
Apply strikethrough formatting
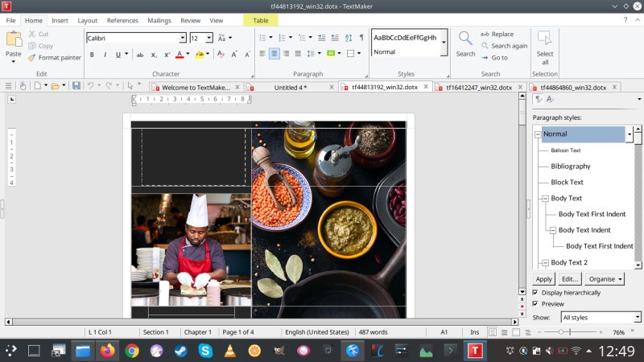[x=139, y=55]
